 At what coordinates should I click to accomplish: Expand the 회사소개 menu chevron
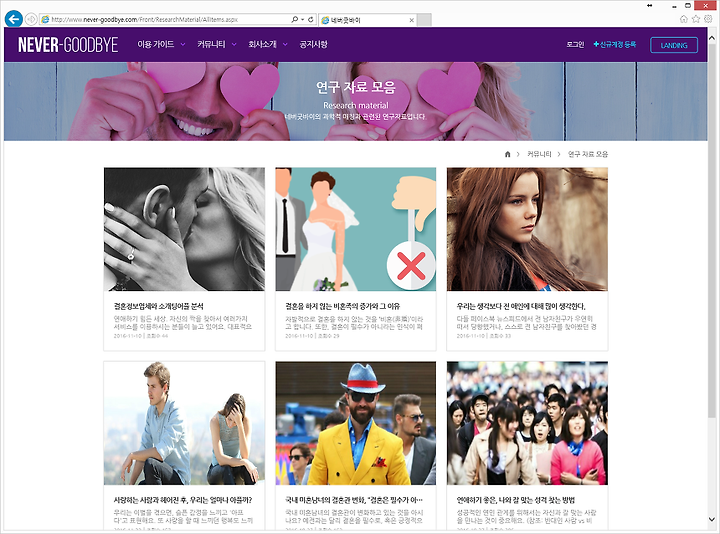click(285, 45)
